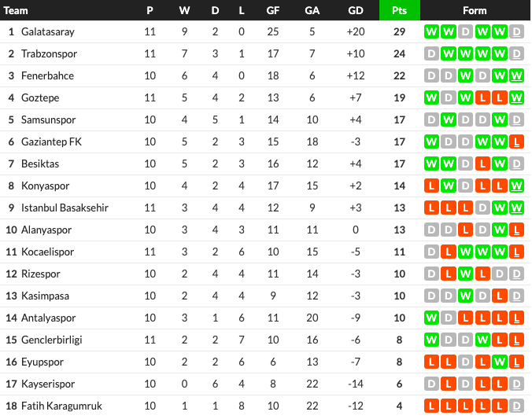Image resolution: width=532 pixels, height=419 pixels.
Task: Select Eyupspor's only win form badge
Action: click(x=500, y=362)
